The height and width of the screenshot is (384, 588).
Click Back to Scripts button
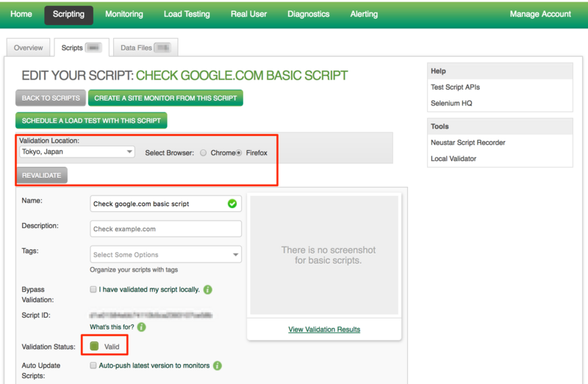(51, 98)
